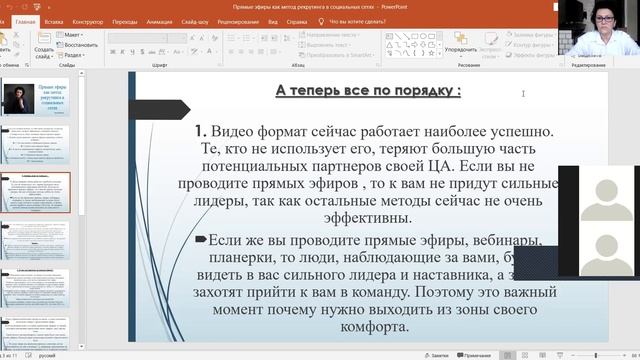
Task: Click the Format Painter brush icon
Action: tap(17, 54)
